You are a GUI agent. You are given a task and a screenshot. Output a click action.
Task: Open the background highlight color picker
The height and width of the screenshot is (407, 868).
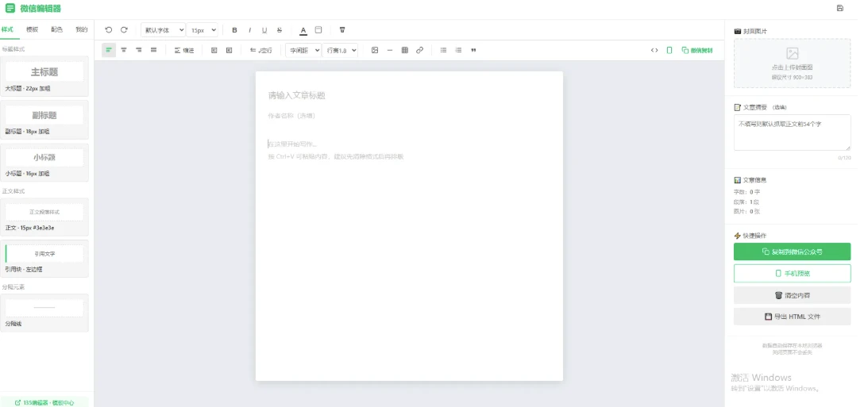point(318,30)
